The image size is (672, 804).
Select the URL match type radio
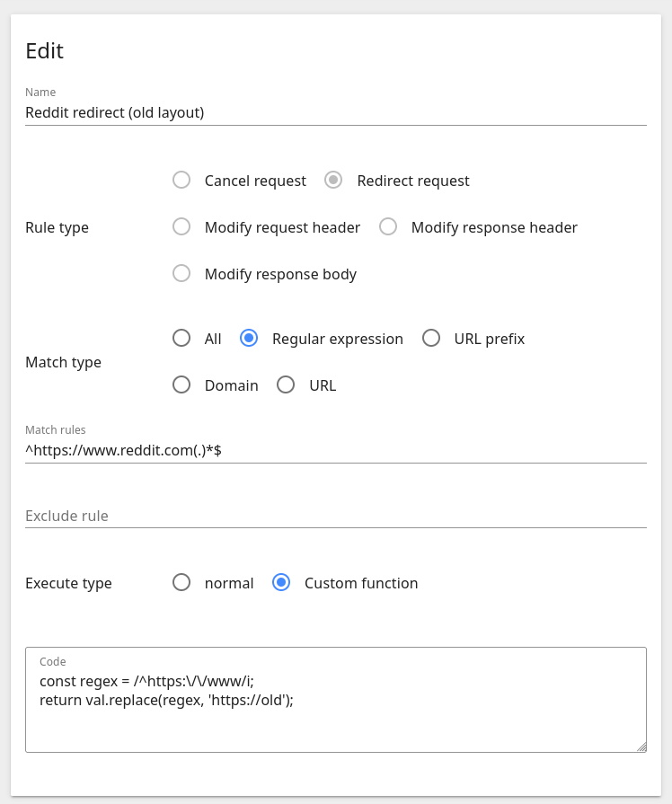286,385
